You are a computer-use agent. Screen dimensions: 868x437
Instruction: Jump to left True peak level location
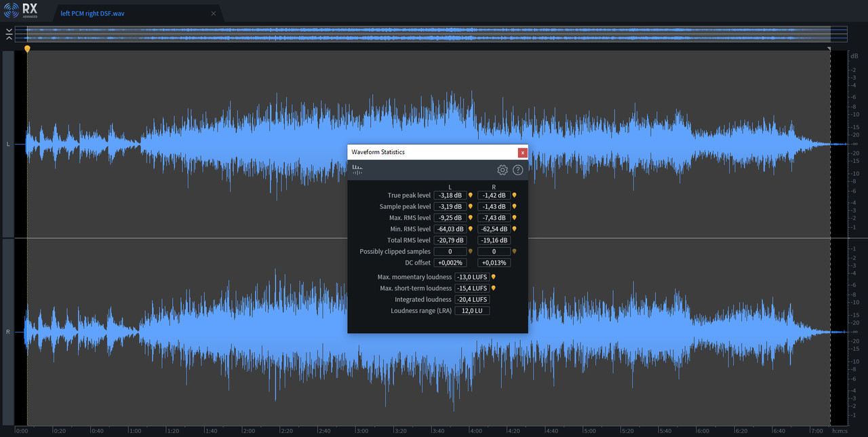[471, 195]
